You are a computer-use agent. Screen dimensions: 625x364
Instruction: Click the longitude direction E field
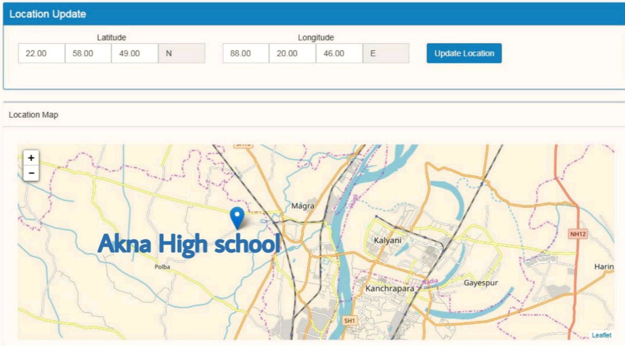click(386, 53)
